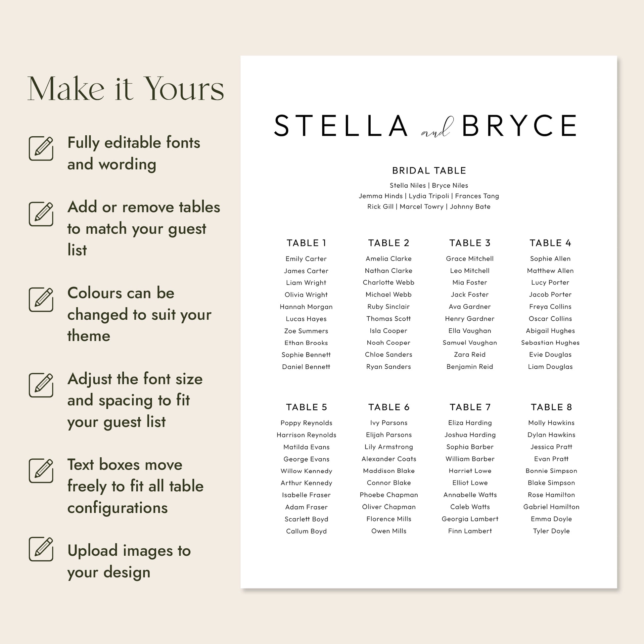Image resolution: width=644 pixels, height=644 pixels.
Task: Click the edit icon next to 'Adjust the font size'
Action: pyautogui.click(x=41, y=385)
